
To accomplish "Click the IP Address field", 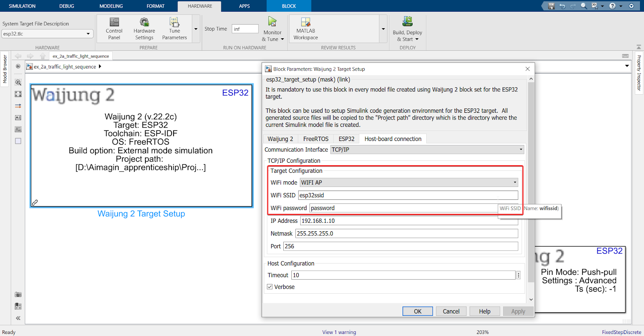I will pos(409,221).
